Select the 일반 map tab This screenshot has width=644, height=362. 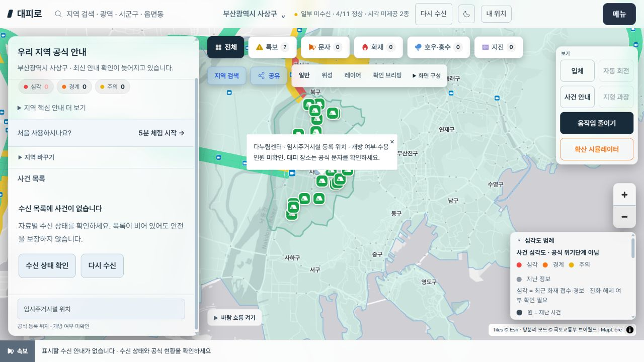(x=304, y=75)
